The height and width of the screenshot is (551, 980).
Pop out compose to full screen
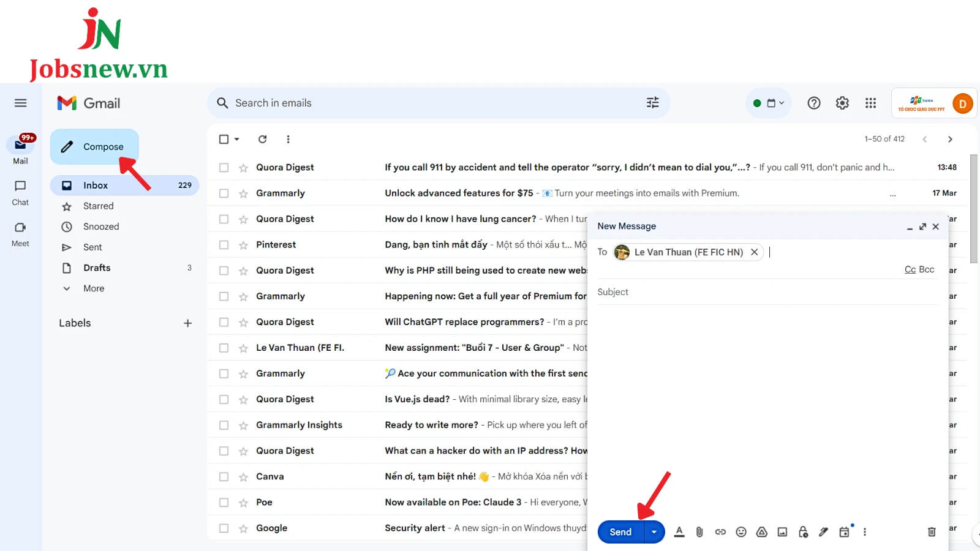(x=922, y=227)
